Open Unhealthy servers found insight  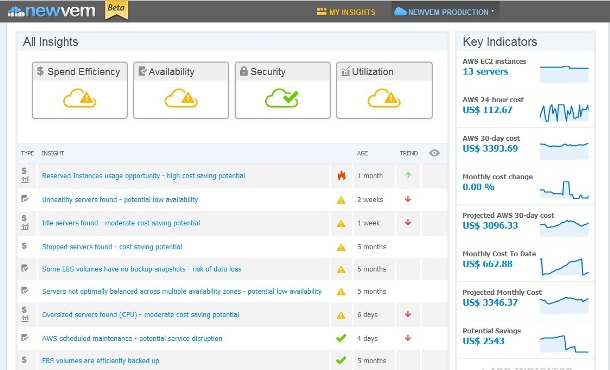(120, 200)
